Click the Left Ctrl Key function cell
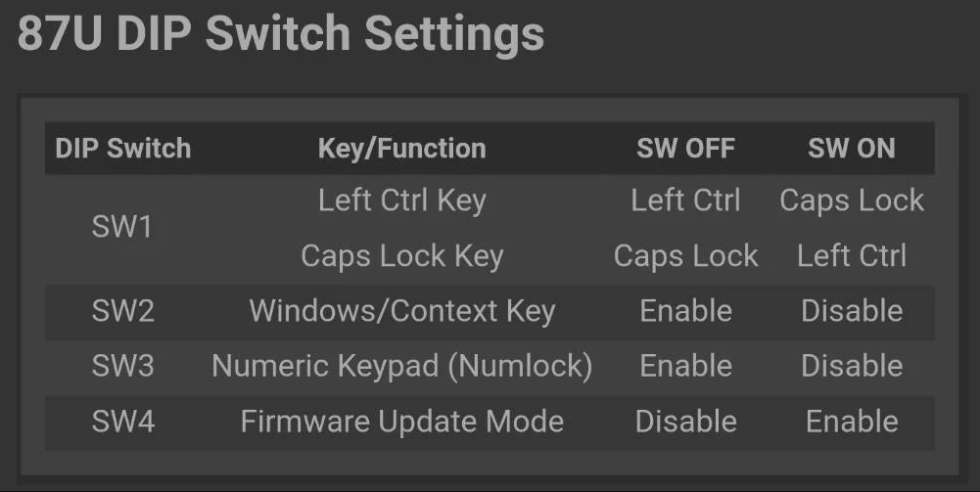 (401, 201)
